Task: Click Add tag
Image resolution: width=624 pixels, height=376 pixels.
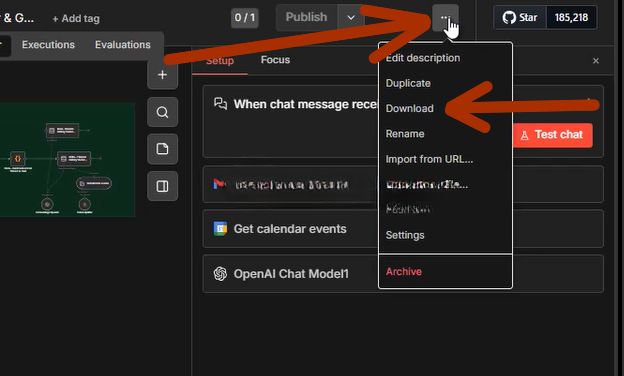Action: tap(76, 18)
